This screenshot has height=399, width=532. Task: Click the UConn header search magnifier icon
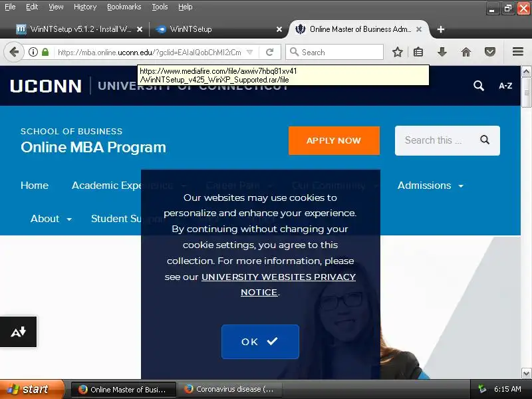[x=479, y=86]
